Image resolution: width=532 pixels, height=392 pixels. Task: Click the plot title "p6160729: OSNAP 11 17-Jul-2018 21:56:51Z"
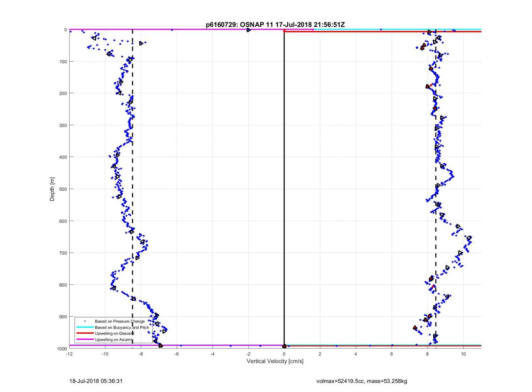pyautogui.click(x=275, y=25)
